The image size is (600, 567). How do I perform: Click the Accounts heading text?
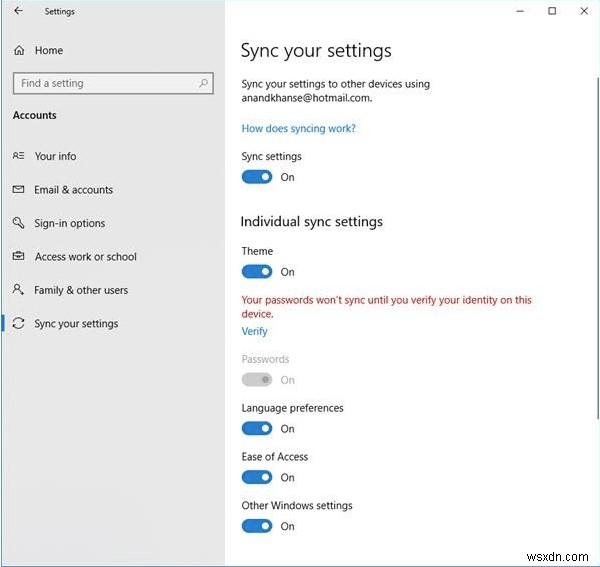34,115
